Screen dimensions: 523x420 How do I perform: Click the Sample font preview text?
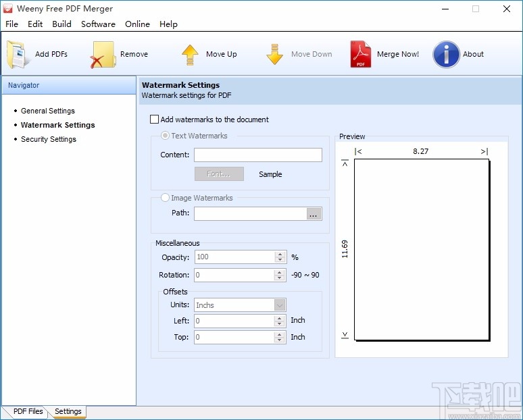(x=270, y=174)
